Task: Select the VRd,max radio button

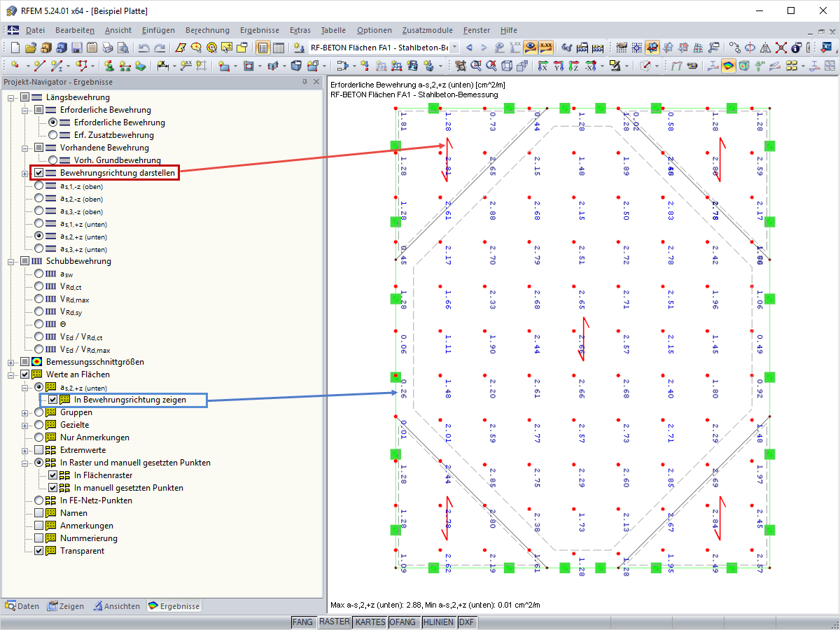Action: point(39,299)
